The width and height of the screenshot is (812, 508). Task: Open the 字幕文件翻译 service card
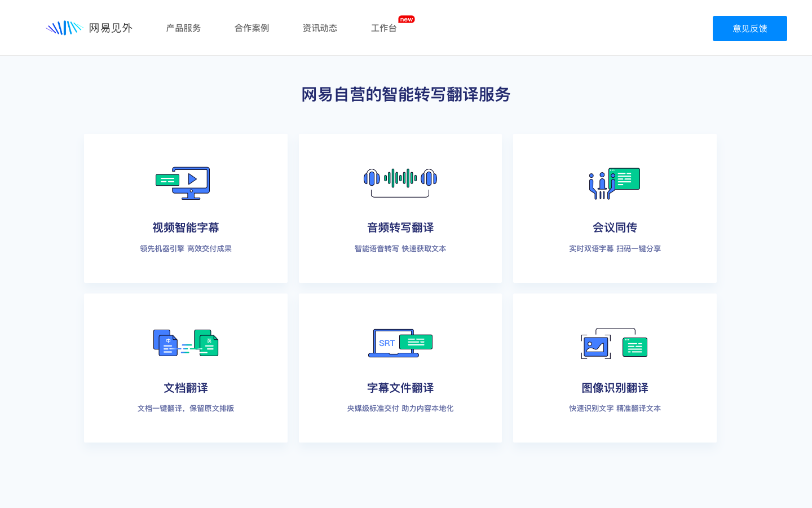click(x=400, y=367)
